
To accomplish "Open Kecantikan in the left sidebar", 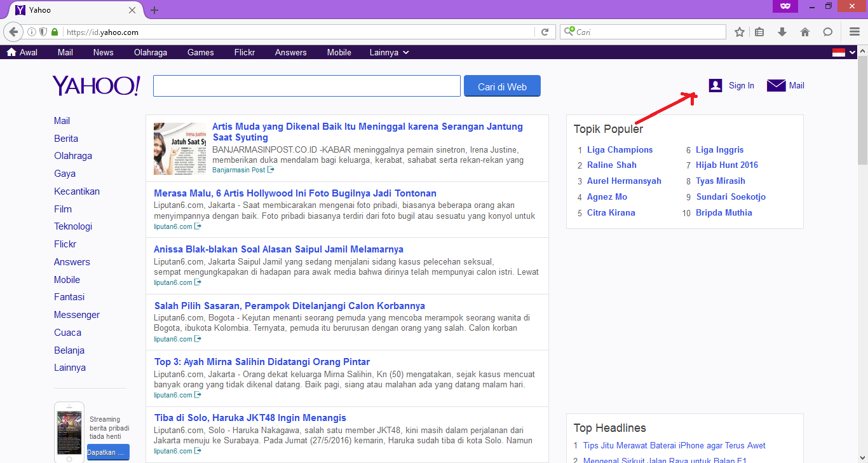I will click(x=77, y=191).
